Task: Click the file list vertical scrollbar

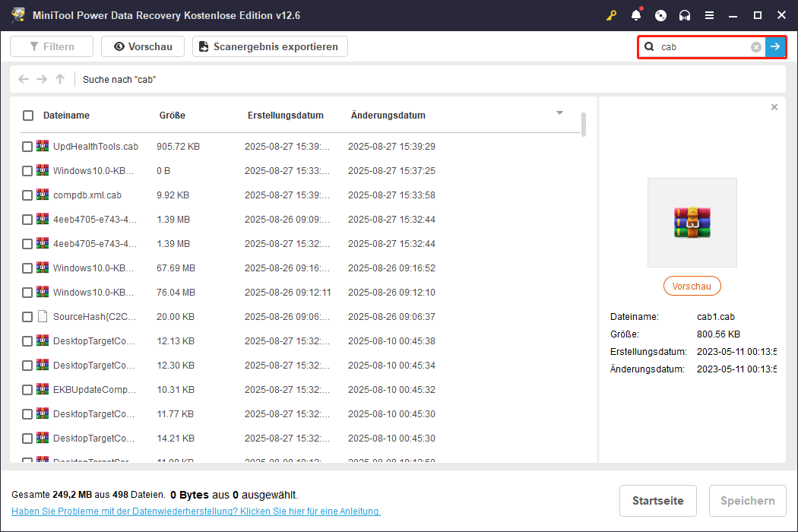Action: (x=583, y=125)
